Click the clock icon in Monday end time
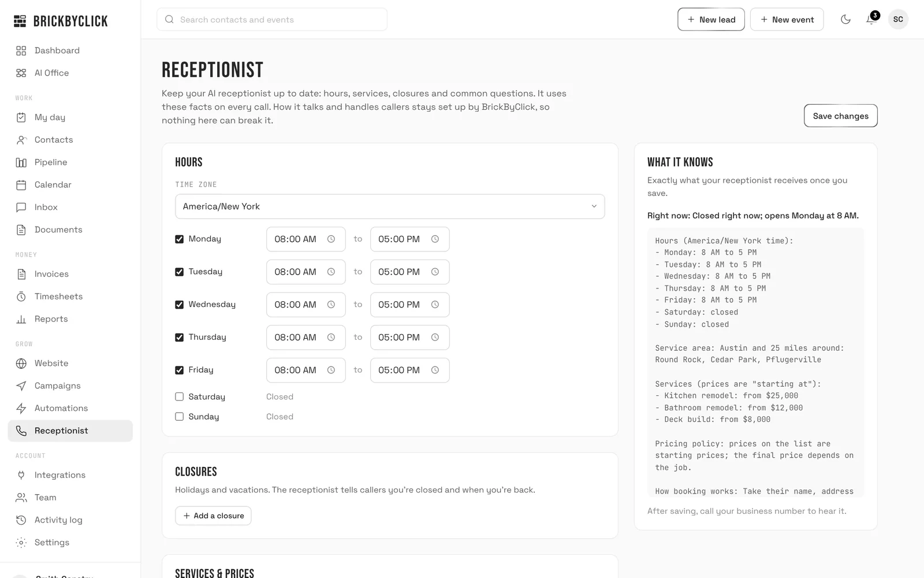This screenshot has width=924, height=578. (435, 239)
